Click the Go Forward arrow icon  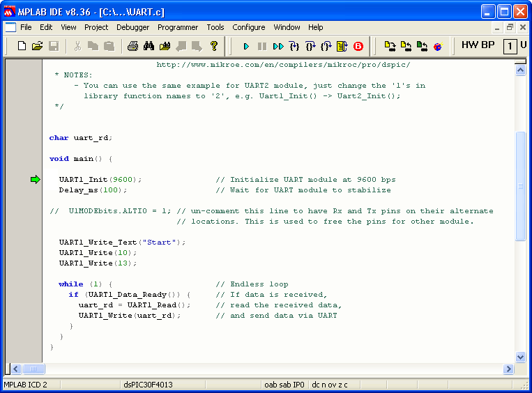[x=197, y=46]
